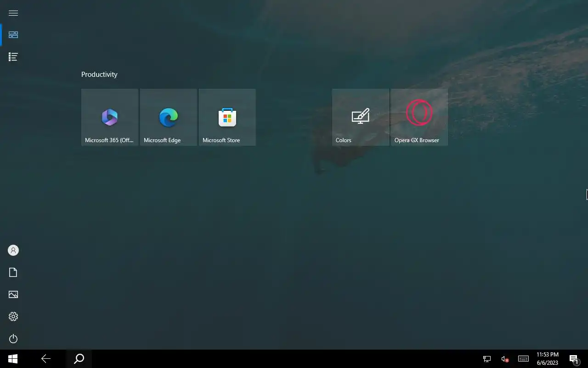Screen dimensions: 588x368
Task: Open network status tray icon
Action: [x=487, y=359]
